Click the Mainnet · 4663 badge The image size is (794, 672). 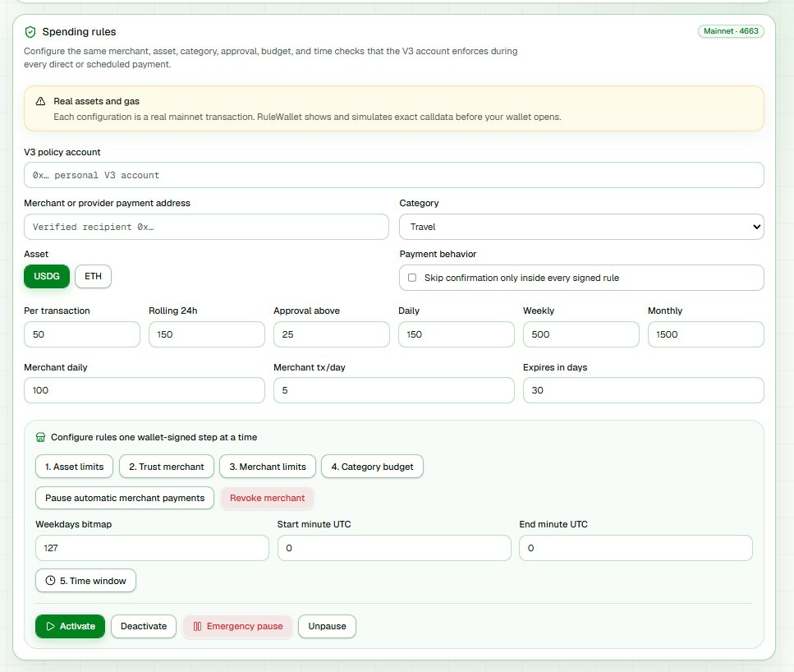click(x=731, y=31)
